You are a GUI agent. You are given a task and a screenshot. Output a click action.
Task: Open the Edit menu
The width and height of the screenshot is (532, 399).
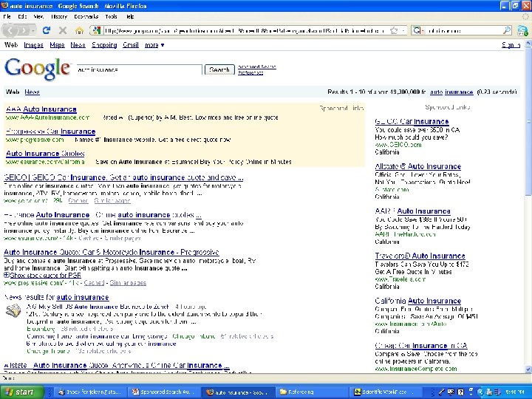point(22,16)
